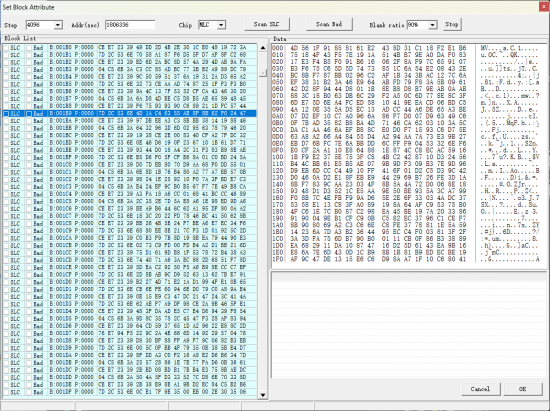Screen dimensions: 550x411
Task: Click the block list scroll up arrow
Action: (x=263, y=48)
